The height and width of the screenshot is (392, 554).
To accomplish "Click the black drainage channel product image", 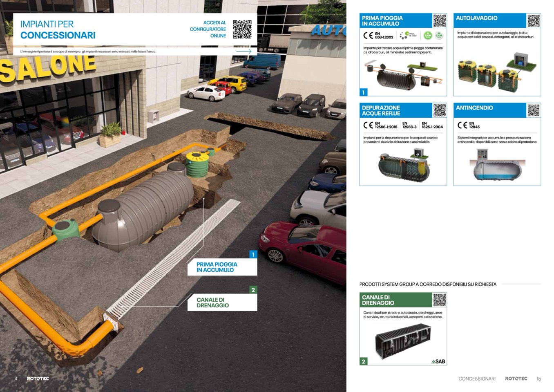I will 403,340.
